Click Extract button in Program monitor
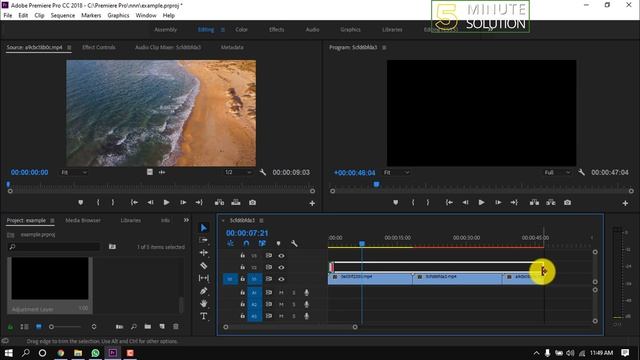This screenshot has width=640, height=360. pos(551,202)
